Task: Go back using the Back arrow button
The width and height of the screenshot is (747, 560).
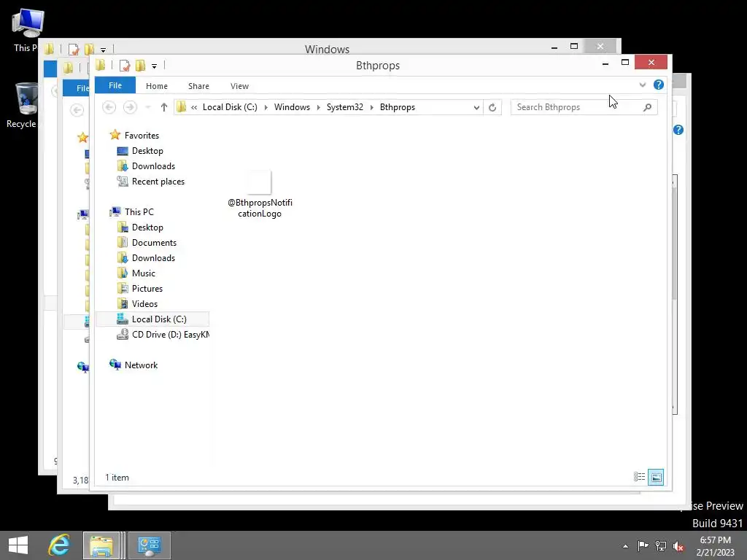Action: pos(109,107)
